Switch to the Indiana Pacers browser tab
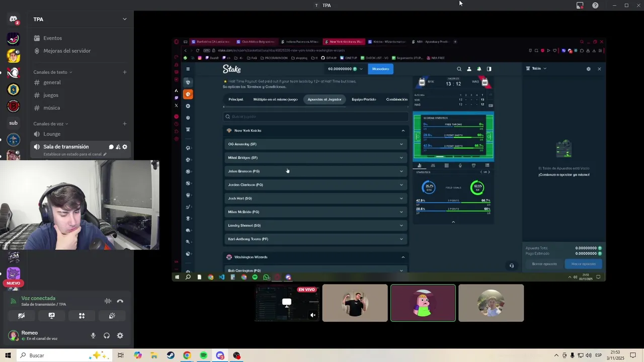 pyautogui.click(x=301, y=42)
